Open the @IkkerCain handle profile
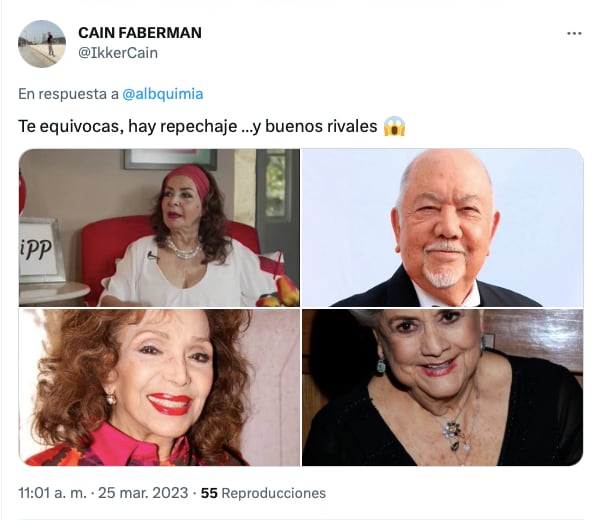 click(118, 53)
